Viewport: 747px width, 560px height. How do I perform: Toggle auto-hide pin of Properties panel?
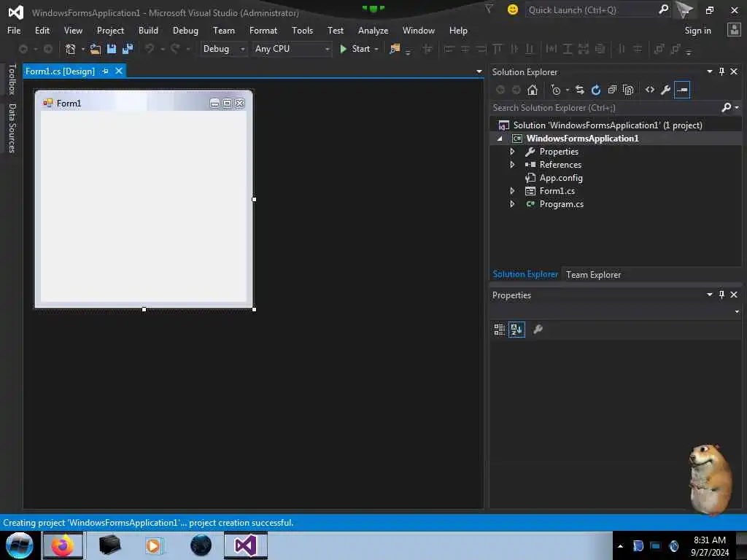[x=721, y=295]
